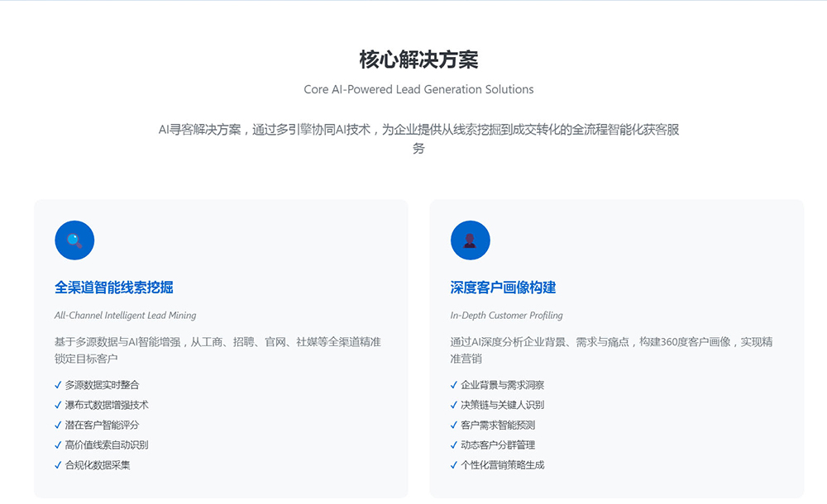Open the 全渠道智能线索挖掘 card
827x504 pixels.
tap(220, 347)
